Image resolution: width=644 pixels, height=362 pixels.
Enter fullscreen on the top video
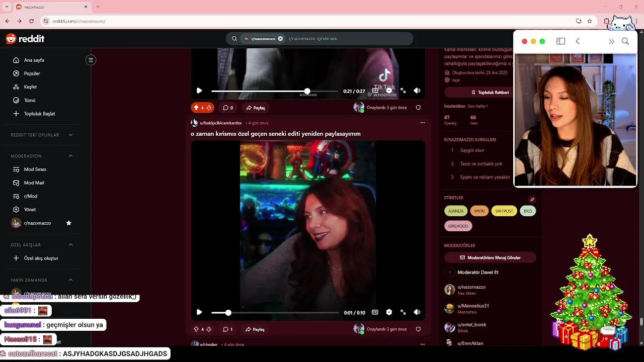403,91
